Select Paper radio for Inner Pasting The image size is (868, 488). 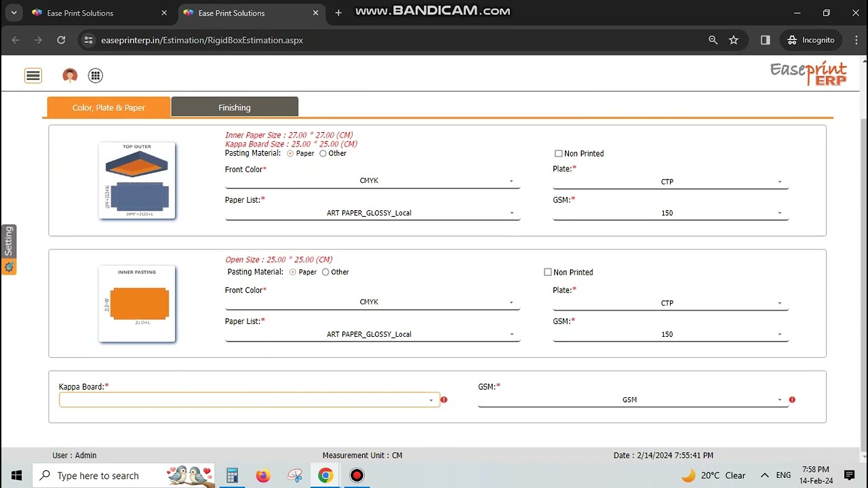point(293,272)
